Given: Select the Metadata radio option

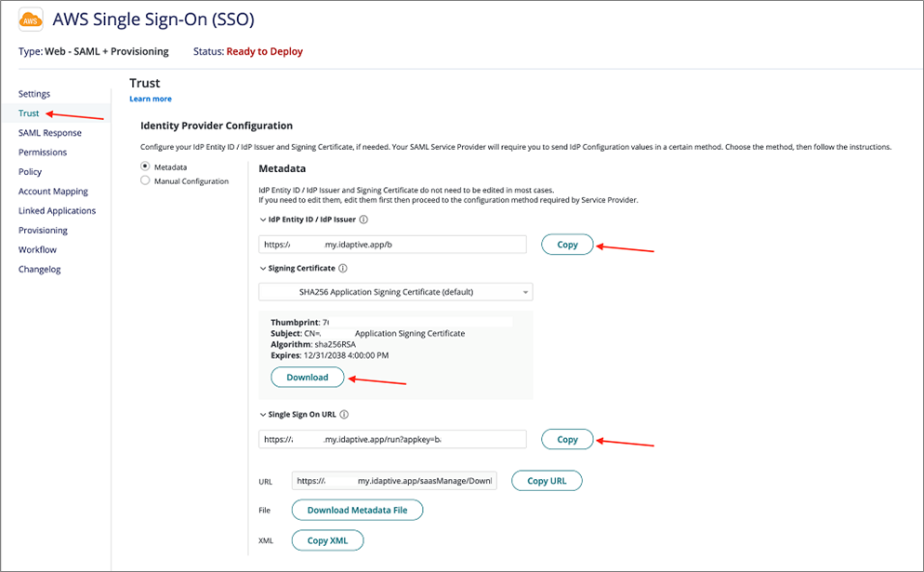Looking at the screenshot, I should [145, 166].
